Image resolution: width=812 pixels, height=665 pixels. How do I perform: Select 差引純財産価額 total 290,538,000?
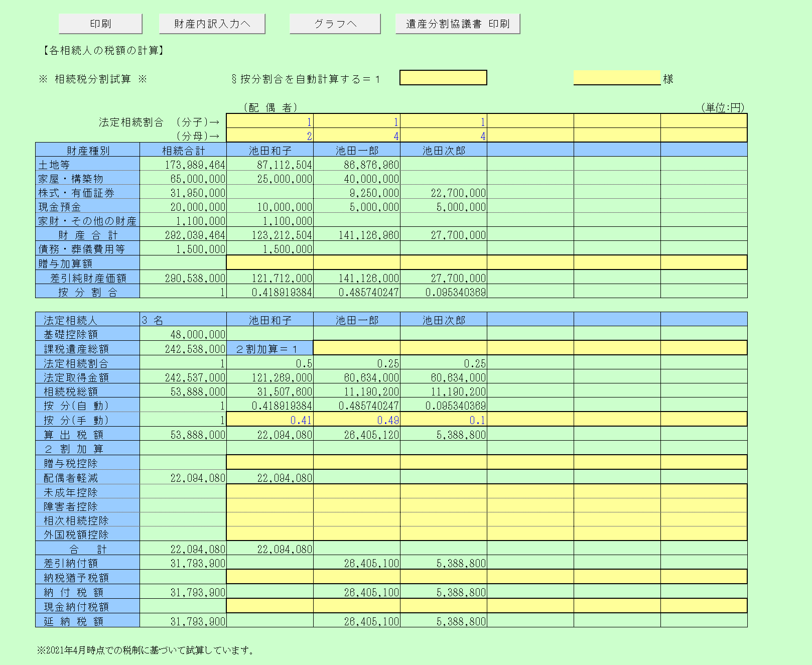tap(183, 278)
